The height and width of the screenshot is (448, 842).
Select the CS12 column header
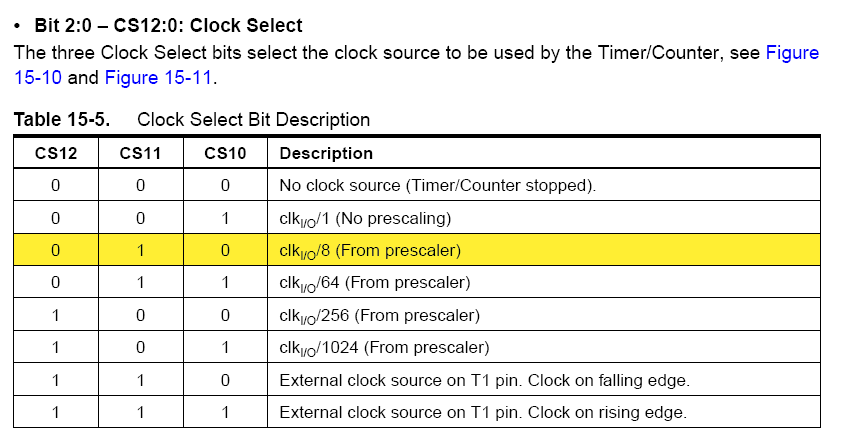tap(56, 154)
